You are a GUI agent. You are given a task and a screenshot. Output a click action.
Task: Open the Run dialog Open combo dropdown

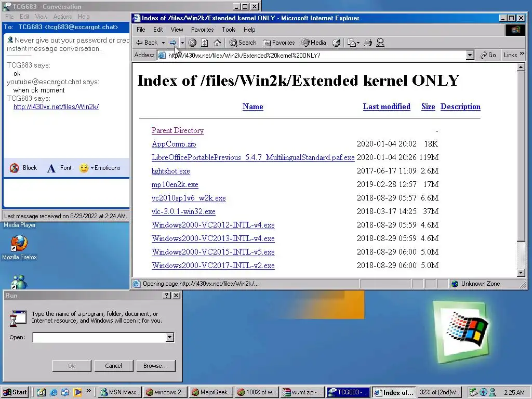pos(170,337)
